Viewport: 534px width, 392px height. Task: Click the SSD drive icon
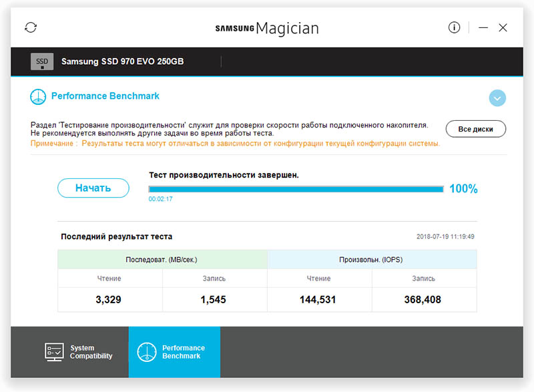tap(42, 61)
